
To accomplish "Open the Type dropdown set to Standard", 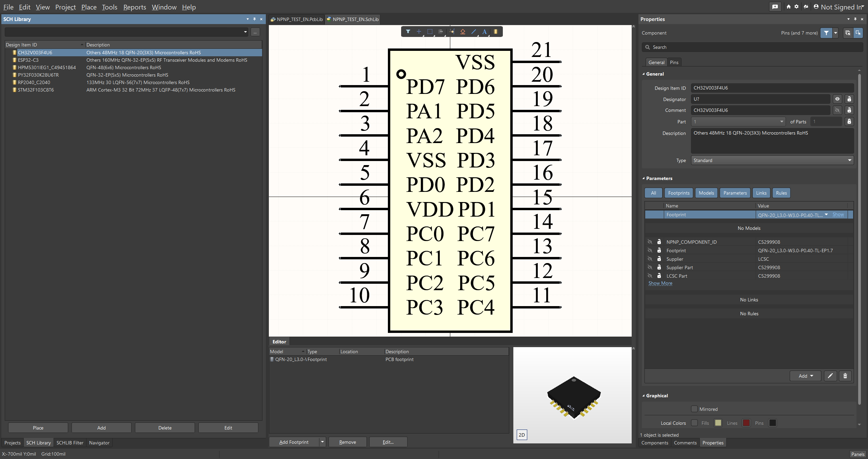I will click(x=772, y=160).
